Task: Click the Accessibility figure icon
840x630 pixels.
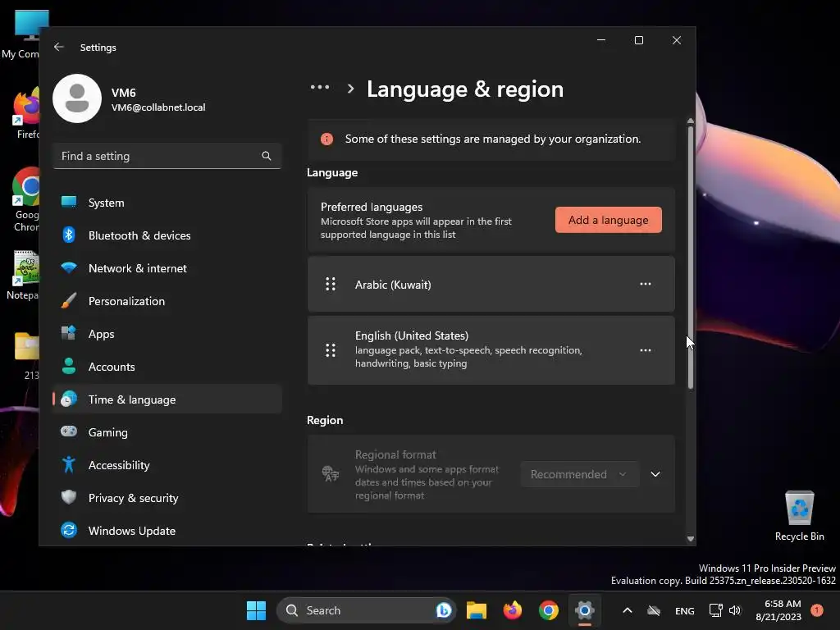Action: coord(69,464)
